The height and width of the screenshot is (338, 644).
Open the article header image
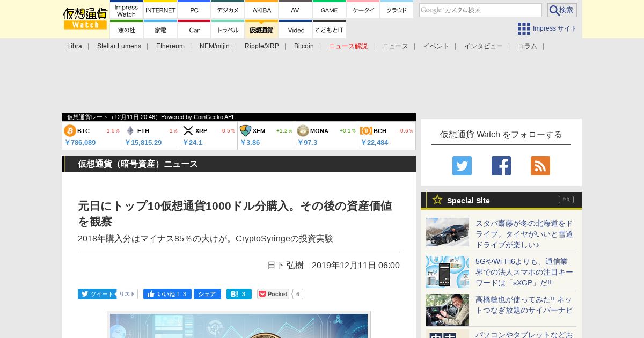pyautogui.click(x=239, y=325)
